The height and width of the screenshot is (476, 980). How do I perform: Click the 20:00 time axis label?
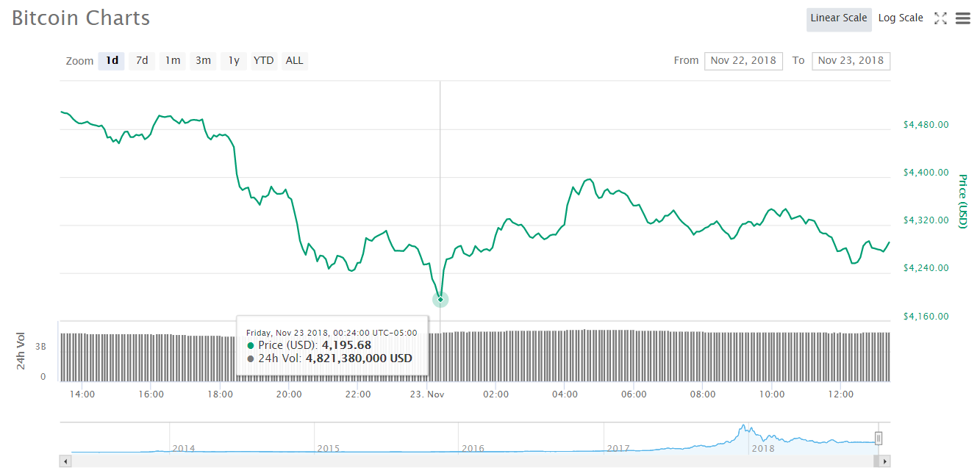coord(289,394)
